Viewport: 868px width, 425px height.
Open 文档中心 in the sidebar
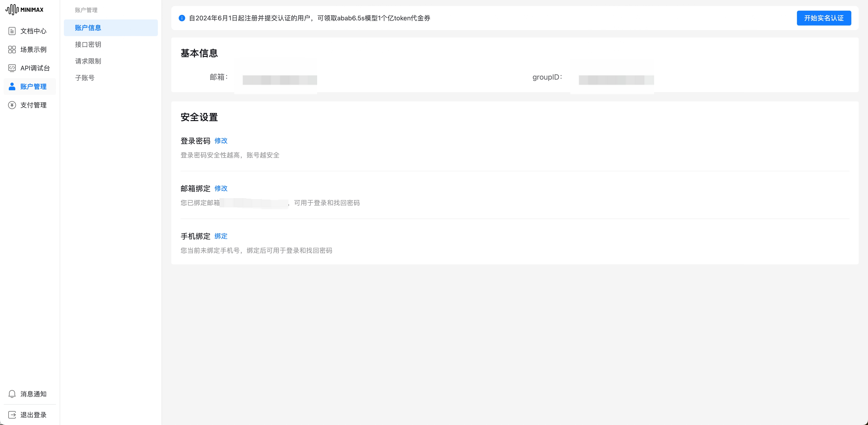33,31
